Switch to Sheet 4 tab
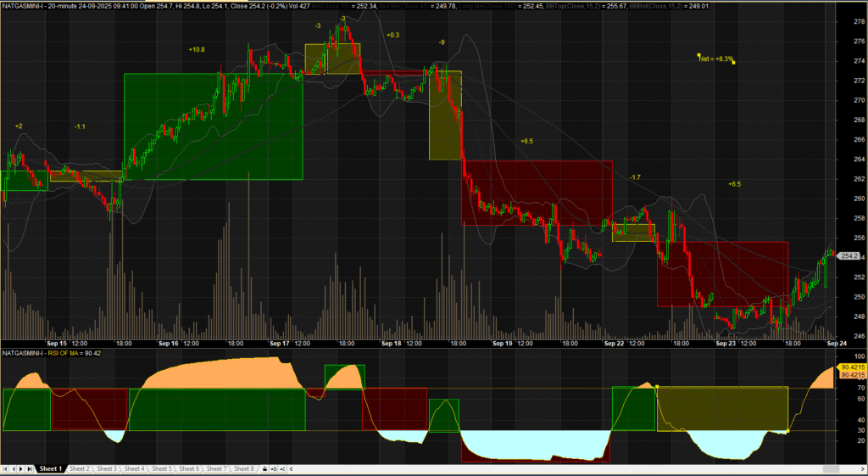868x476 pixels. click(134, 469)
